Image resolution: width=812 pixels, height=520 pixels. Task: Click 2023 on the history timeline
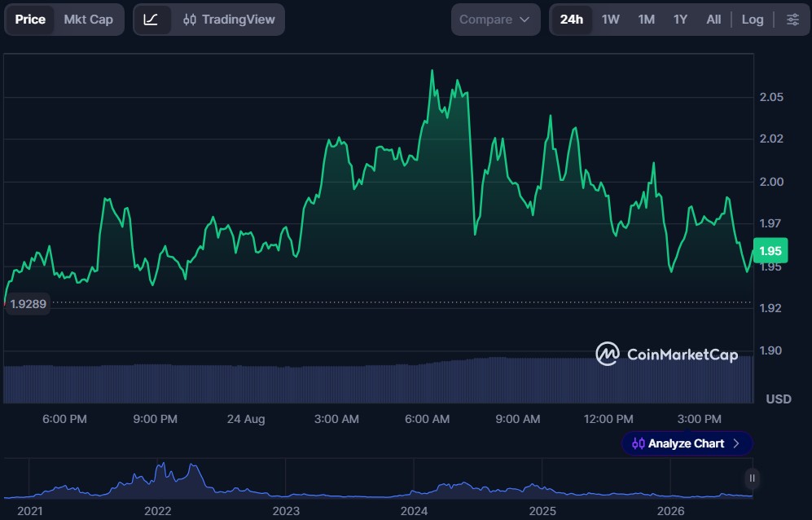coord(286,511)
